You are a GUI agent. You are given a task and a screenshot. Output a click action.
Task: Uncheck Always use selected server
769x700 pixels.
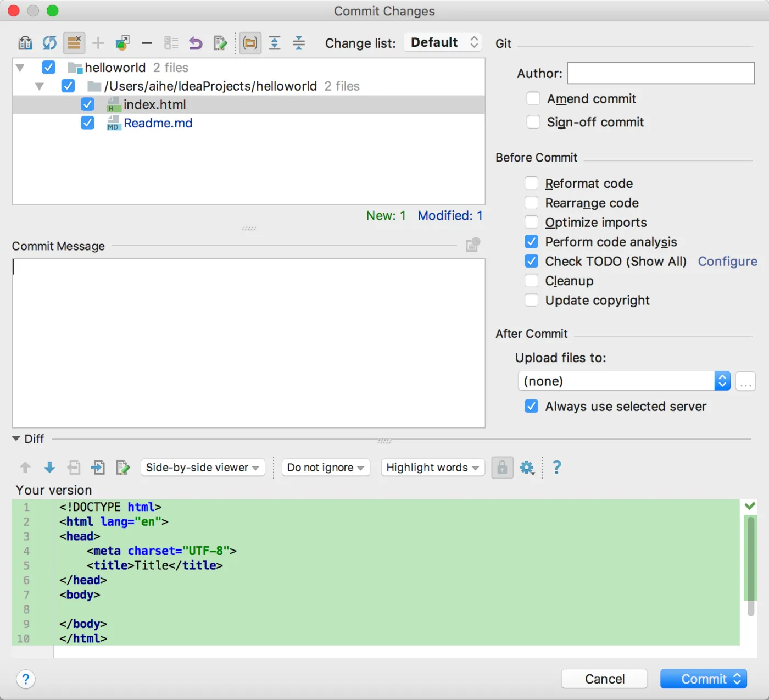531,406
